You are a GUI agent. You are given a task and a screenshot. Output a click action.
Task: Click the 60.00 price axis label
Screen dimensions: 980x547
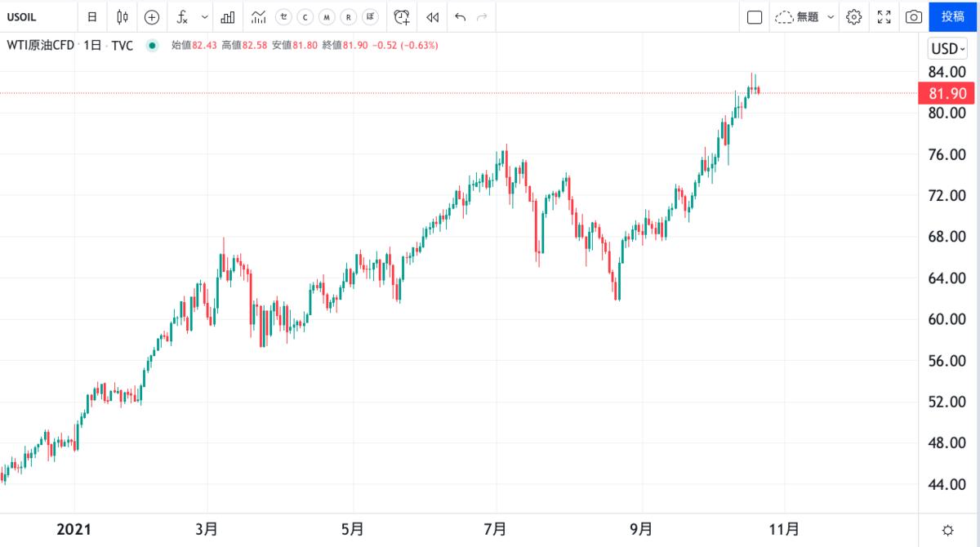948,319
